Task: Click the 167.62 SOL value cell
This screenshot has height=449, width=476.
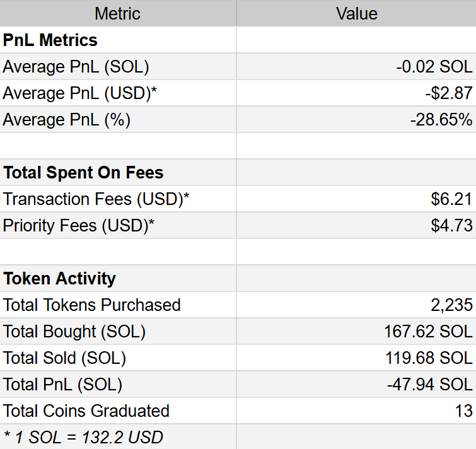Action: [x=356, y=331]
